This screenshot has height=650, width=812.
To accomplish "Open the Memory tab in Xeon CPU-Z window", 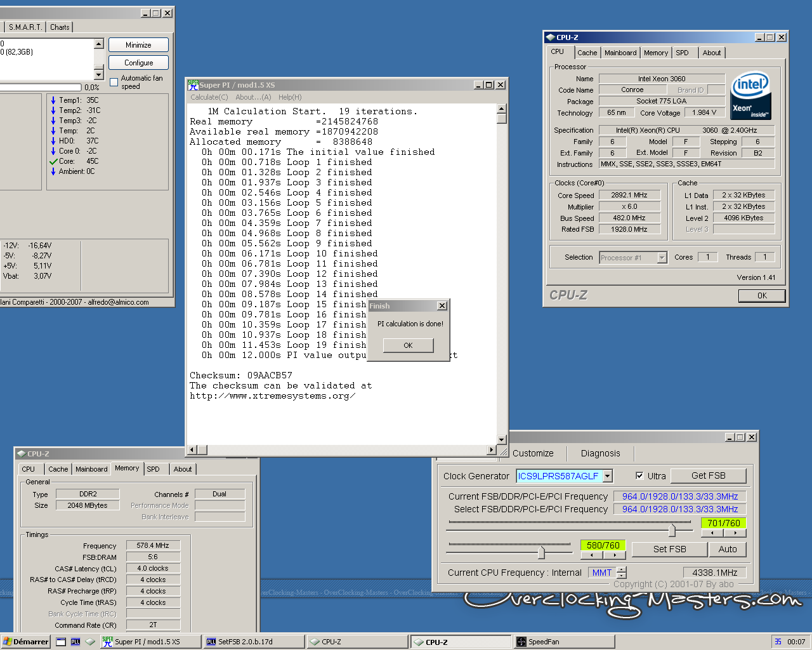I will 656,53.
